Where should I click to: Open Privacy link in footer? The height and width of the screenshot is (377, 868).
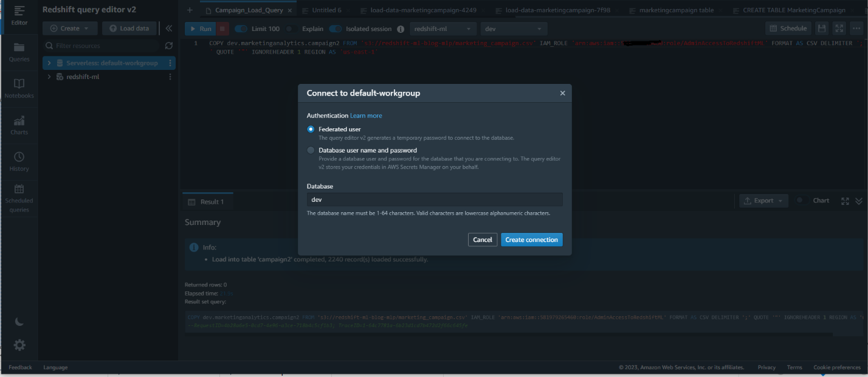click(766, 367)
